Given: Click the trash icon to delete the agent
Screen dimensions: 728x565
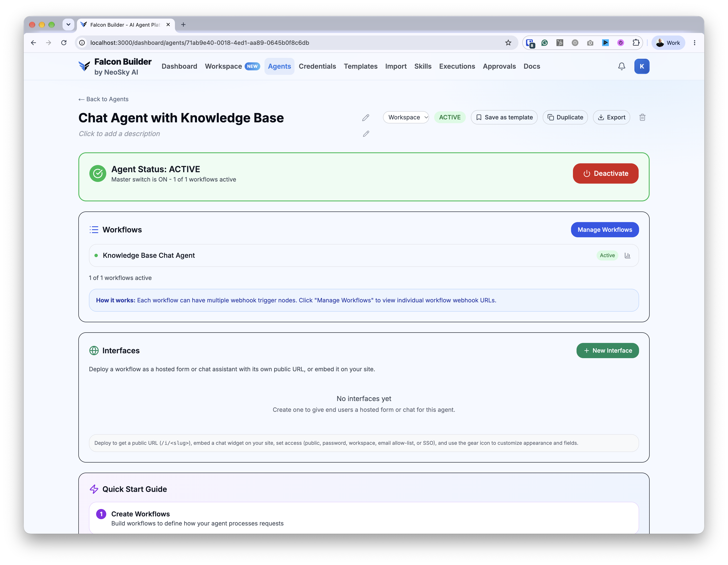Looking at the screenshot, I should coord(642,117).
